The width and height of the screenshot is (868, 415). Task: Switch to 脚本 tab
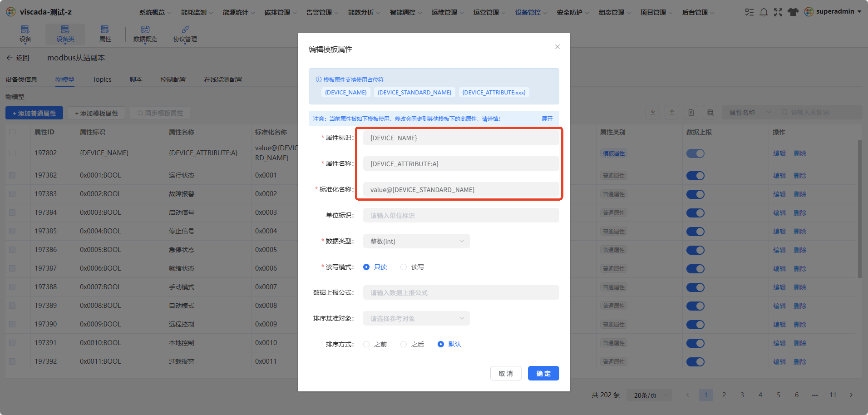(x=136, y=79)
